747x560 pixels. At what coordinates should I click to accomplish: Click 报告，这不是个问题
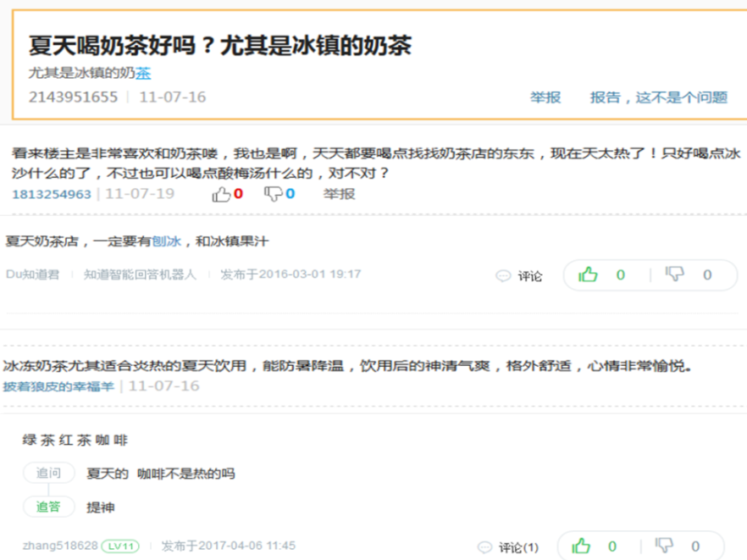(656, 97)
